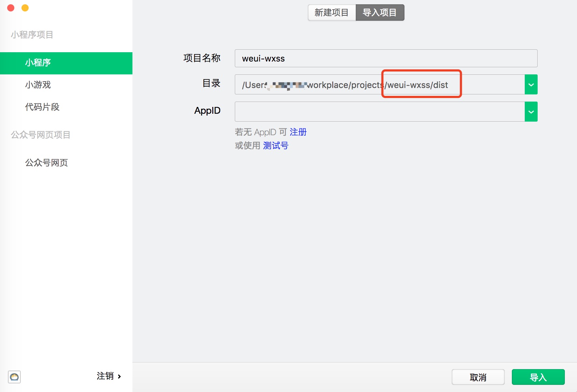Image resolution: width=577 pixels, height=392 pixels.
Task: Switch to the 新建项目 tab
Action: (332, 13)
